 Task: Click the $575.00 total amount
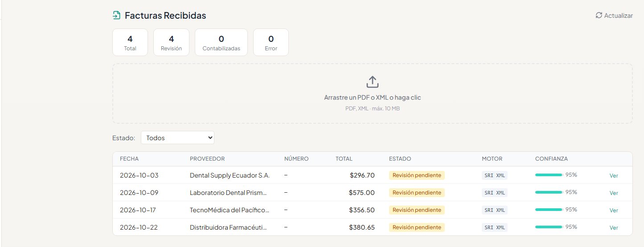pyautogui.click(x=362, y=193)
